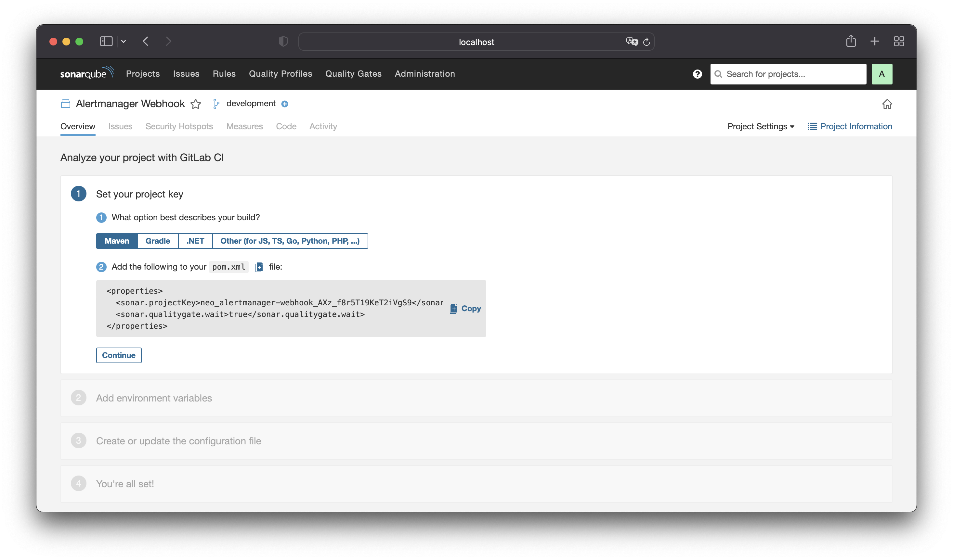Minimize the window with yellow button

tap(66, 42)
